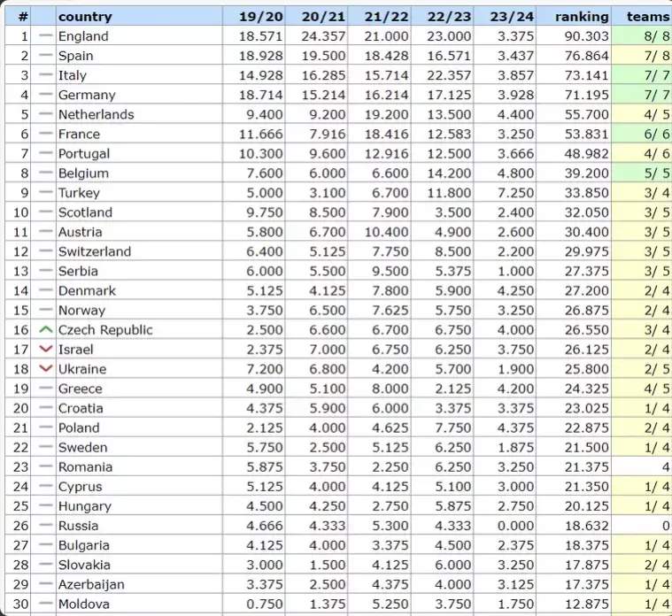Click the unchanged dash icon beside England

click(46, 36)
